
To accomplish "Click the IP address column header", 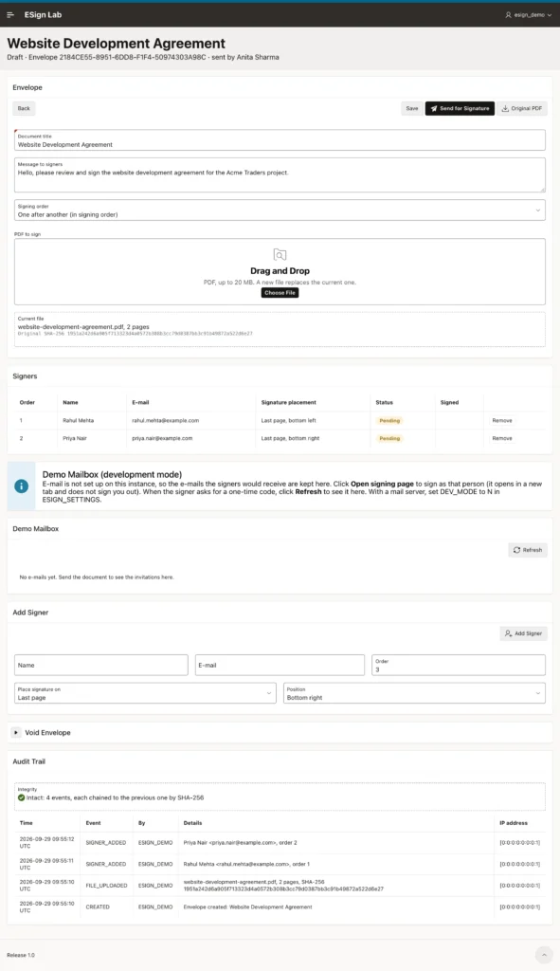I will 514,823.
